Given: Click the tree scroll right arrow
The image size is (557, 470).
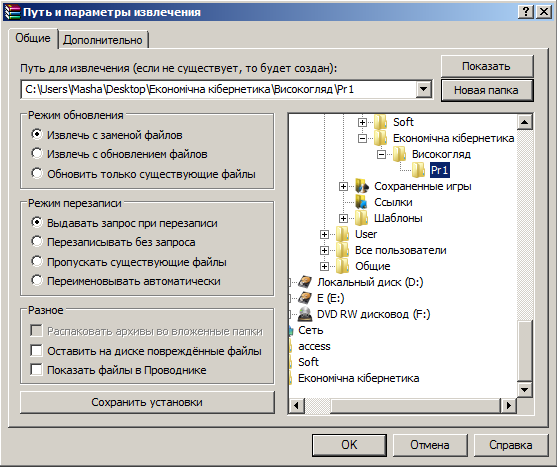Looking at the screenshot, I should (509, 405).
